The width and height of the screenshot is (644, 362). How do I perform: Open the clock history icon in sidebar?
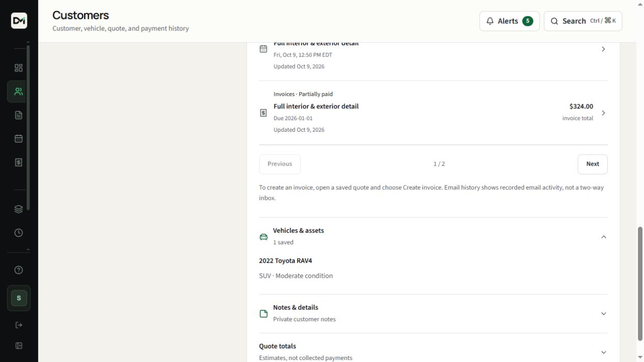tap(19, 233)
